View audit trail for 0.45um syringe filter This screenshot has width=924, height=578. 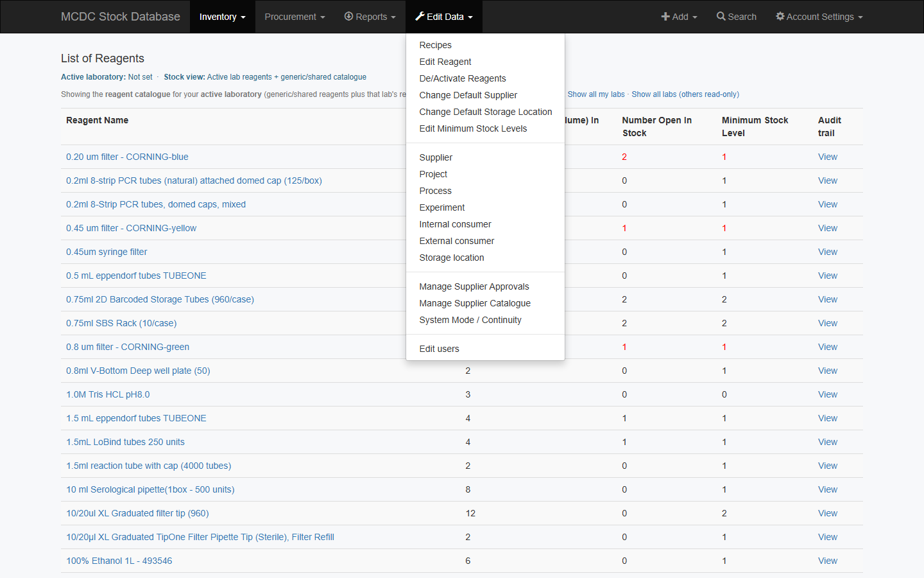(828, 252)
